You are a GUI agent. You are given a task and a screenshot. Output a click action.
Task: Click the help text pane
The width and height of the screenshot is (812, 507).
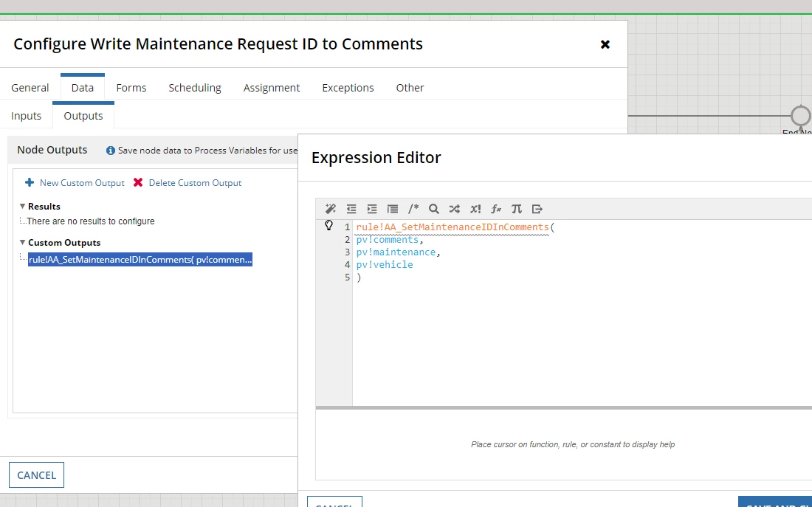tap(563, 444)
